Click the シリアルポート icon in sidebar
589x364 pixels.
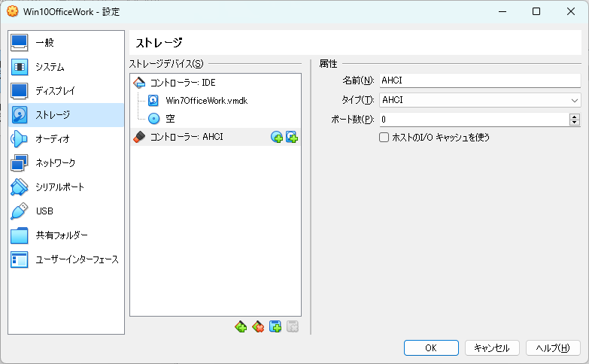click(19, 187)
